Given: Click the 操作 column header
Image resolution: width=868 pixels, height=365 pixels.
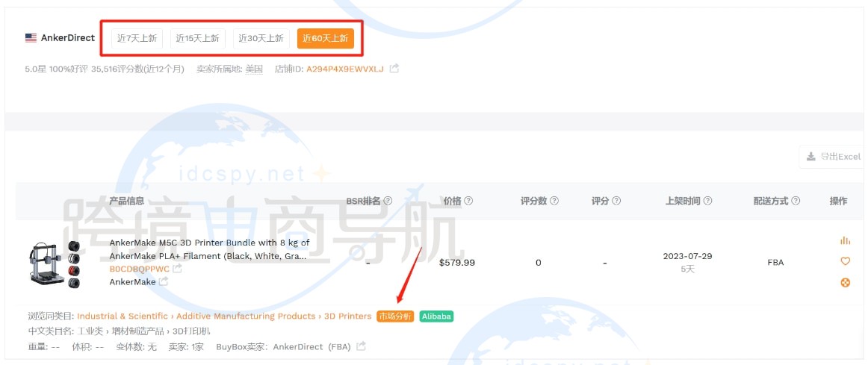Looking at the screenshot, I should [838, 202].
